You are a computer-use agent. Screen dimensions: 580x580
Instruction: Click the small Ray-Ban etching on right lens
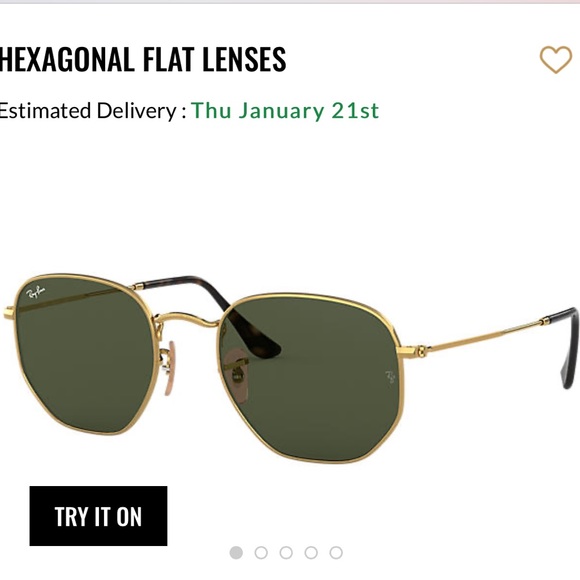tap(390, 377)
